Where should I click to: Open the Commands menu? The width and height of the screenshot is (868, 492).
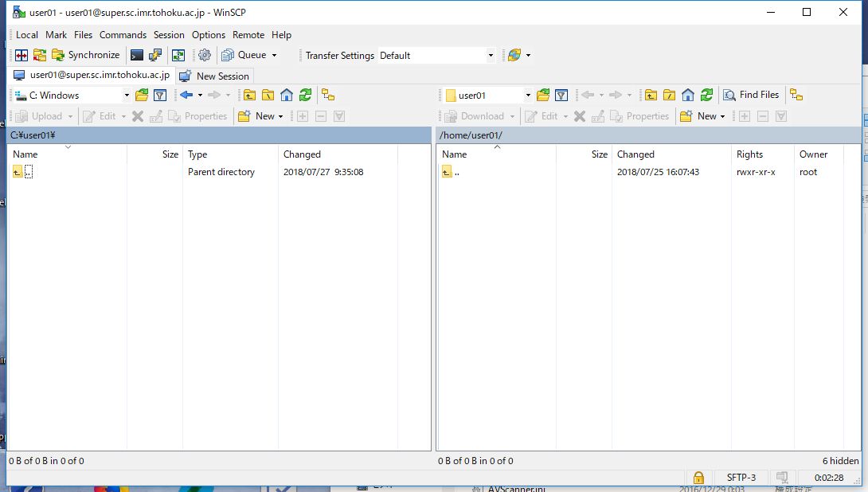[x=123, y=34]
